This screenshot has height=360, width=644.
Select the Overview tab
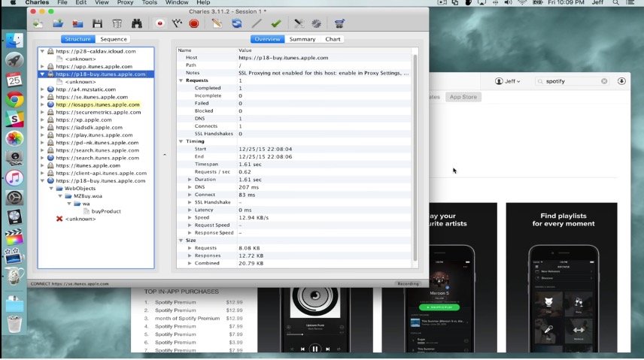click(x=267, y=39)
